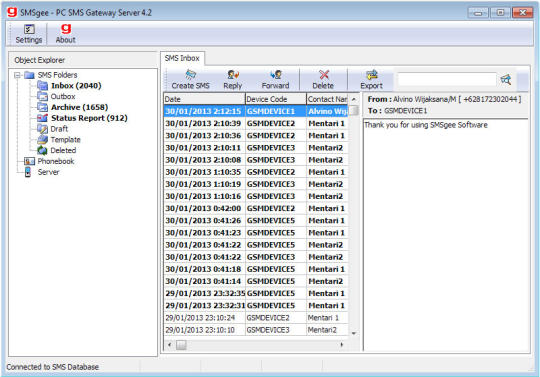This screenshot has width=540, height=377.
Task: Click the horizontal scrollbar thumb
Action: [181, 345]
